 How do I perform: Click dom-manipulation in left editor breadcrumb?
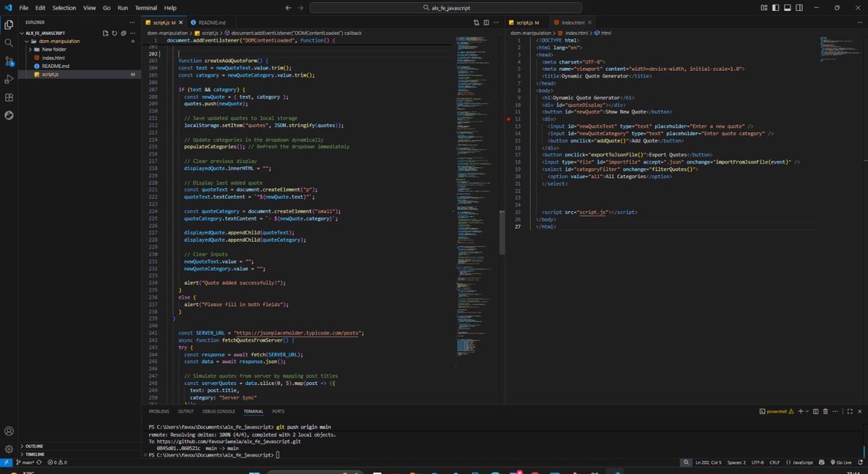tap(167, 33)
